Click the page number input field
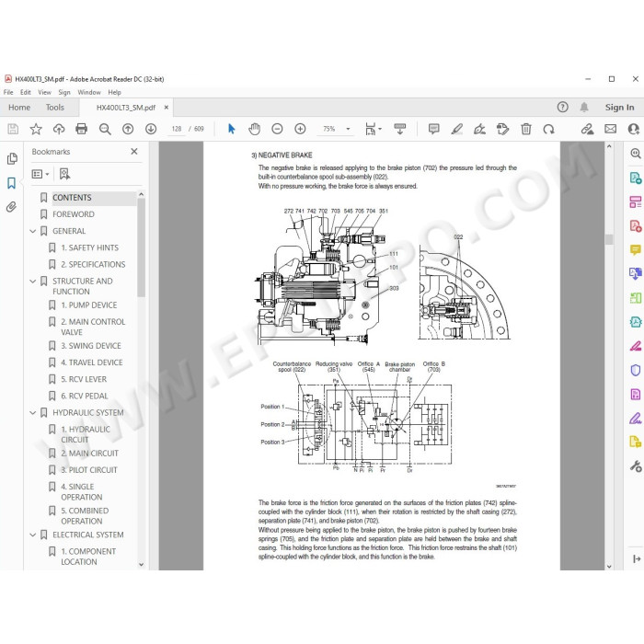644x644 pixels. click(x=177, y=129)
